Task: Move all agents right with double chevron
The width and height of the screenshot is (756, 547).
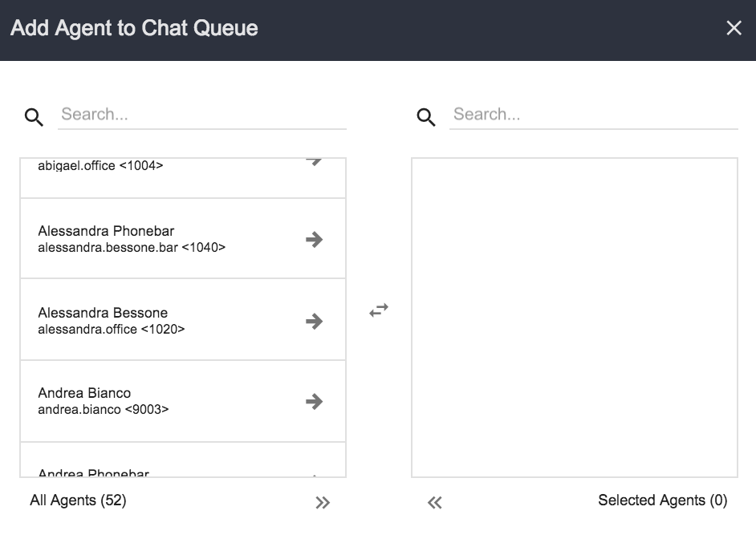Action: coord(323,503)
